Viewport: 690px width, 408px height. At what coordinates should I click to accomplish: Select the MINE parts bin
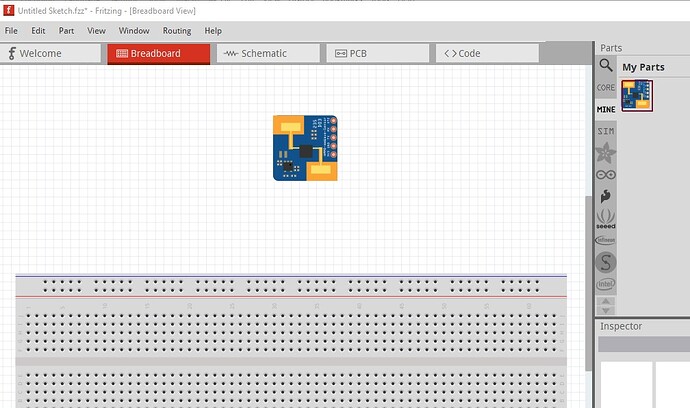tap(606, 109)
